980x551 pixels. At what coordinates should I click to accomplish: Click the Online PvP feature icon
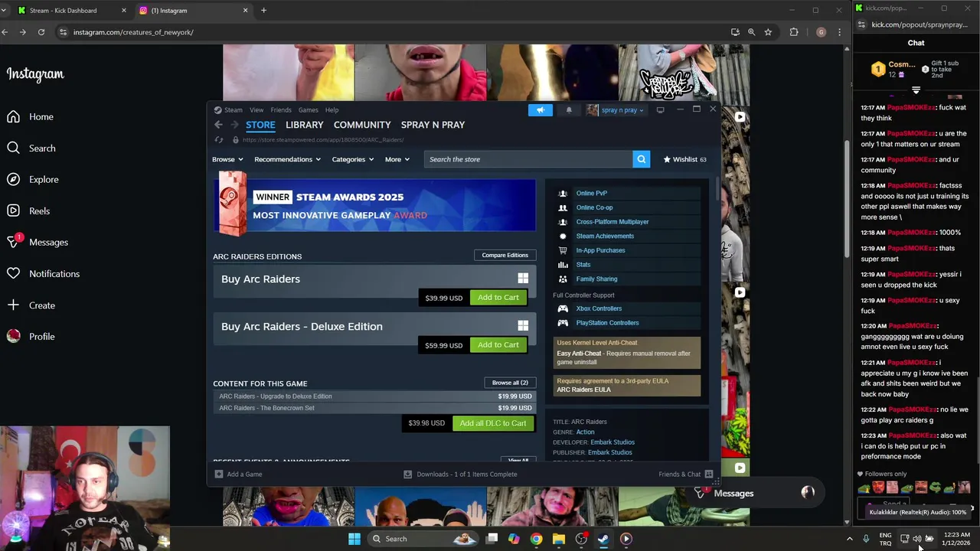point(563,194)
